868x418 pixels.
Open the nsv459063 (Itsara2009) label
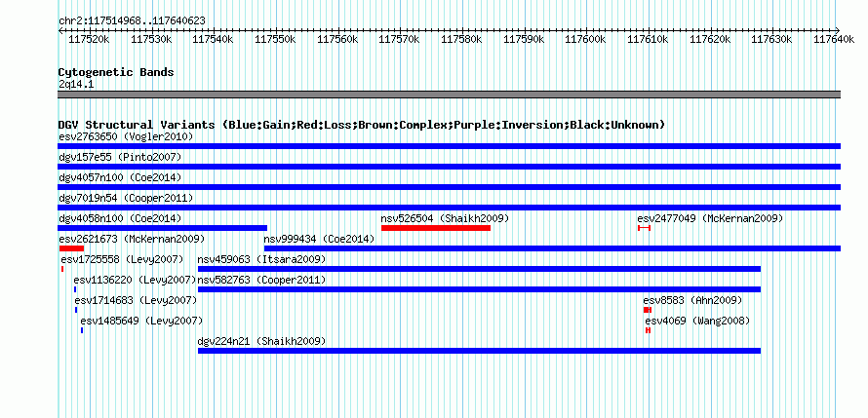coord(261,259)
